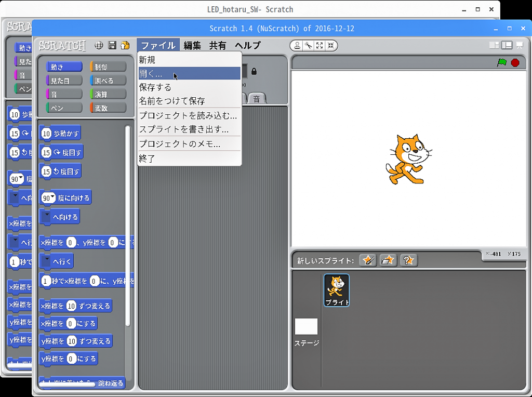Viewport: 532px width, 397px height.
Task: Close the LED_hotaru_SW- Scratch window
Action: click(x=491, y=9)
